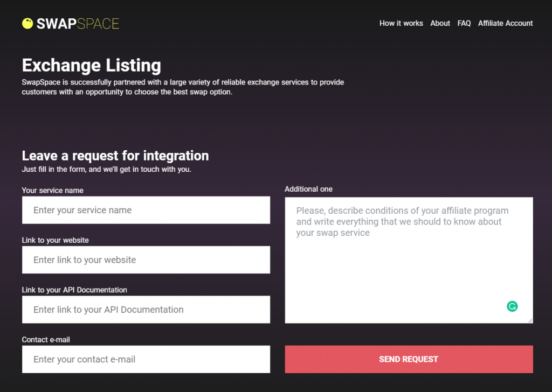Click the 'Your service name' label
The width and height of the screenshot is (552, 392).
52,191
